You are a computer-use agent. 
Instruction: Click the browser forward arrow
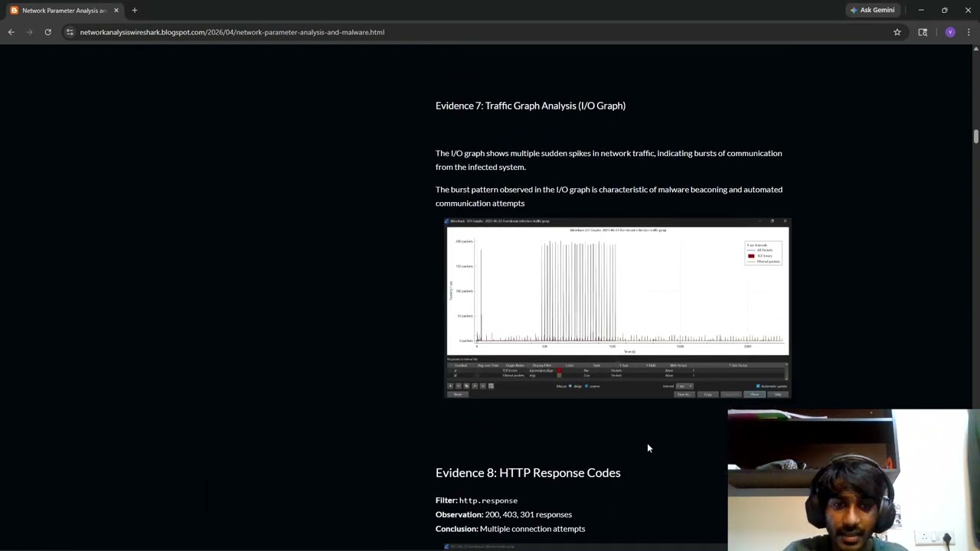[29, 32]
